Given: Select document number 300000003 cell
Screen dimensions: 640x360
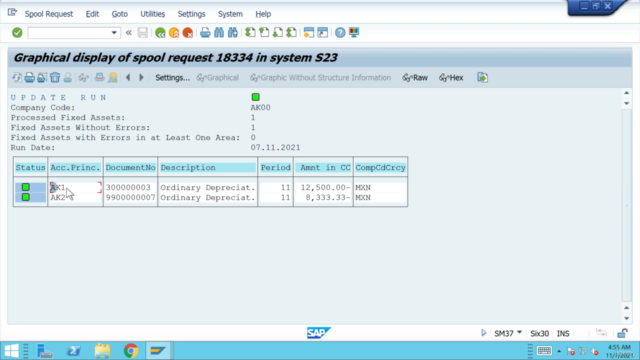Looking at the screenshot, I should (129, 188).
